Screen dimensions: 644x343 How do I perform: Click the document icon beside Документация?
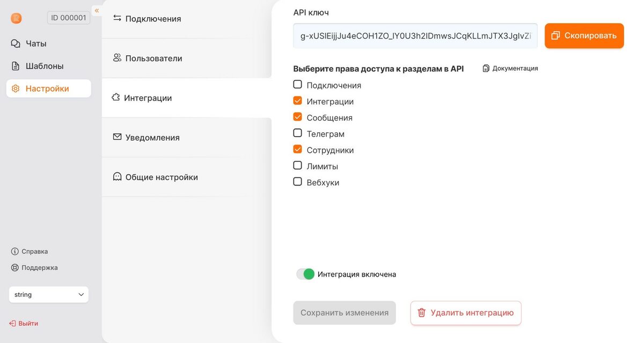click(486, 69)
